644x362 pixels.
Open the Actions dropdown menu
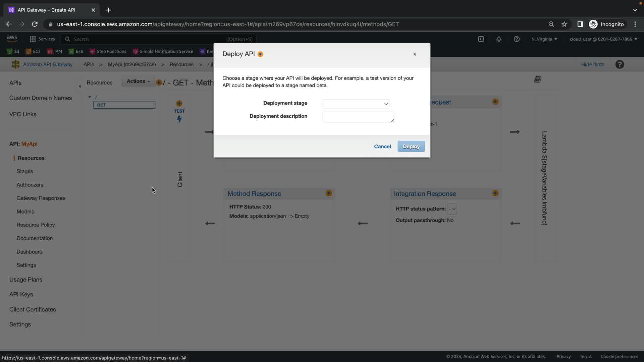[138, 81]
